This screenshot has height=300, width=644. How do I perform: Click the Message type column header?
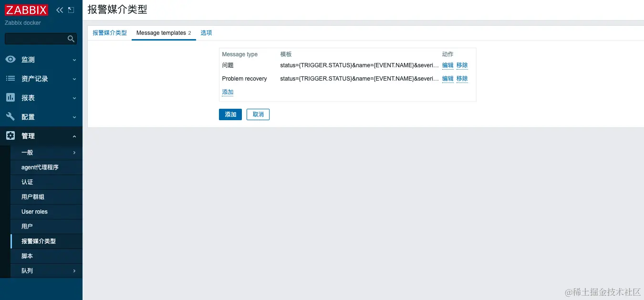[x=239, y=54]
